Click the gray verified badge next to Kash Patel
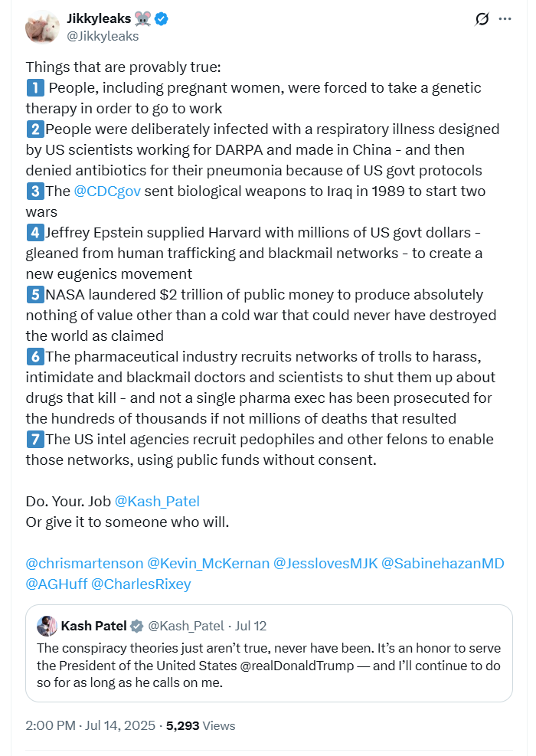This screenshot has height=756, width=536. [137, 626]
